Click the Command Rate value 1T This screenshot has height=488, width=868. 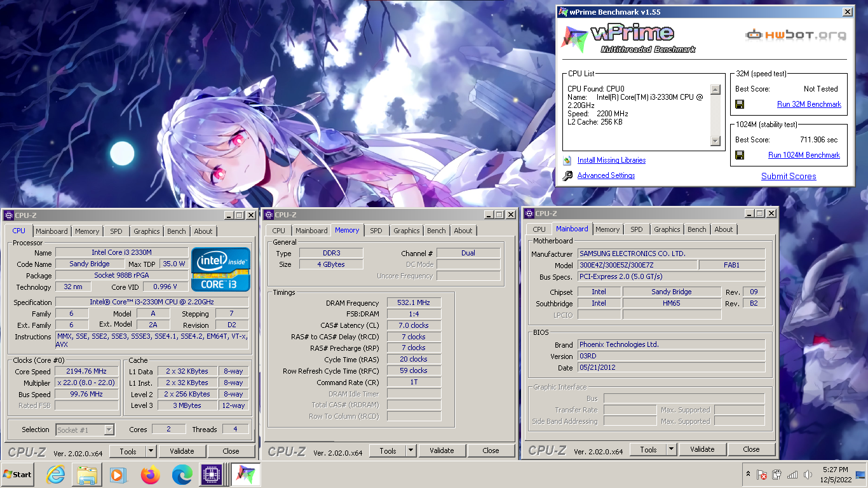414,382
